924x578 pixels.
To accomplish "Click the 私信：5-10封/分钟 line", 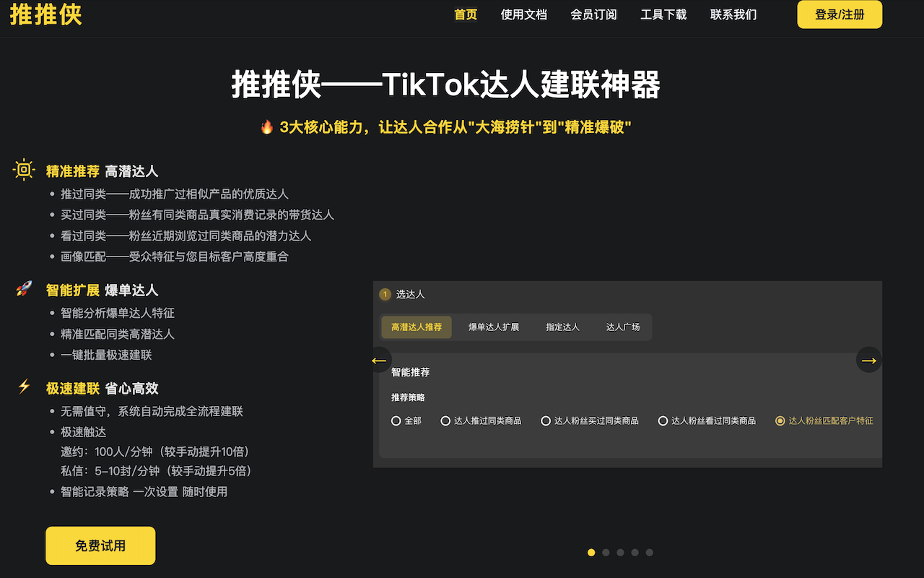I will click(x=159, y=471).
